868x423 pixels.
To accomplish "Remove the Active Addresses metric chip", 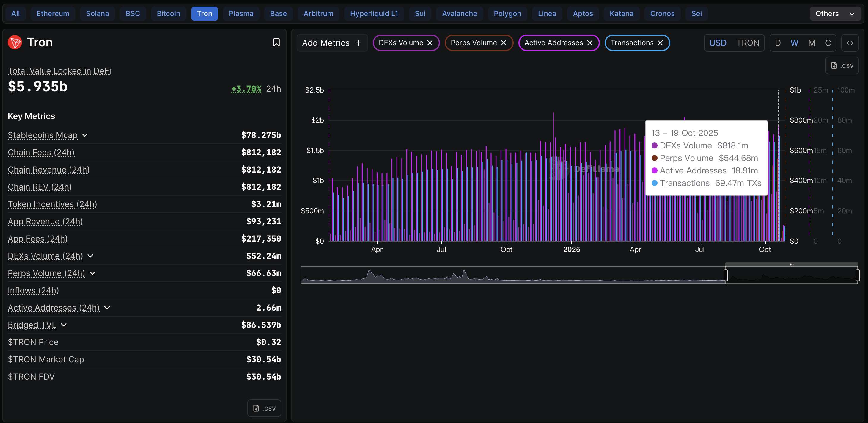I will [590, 43].
